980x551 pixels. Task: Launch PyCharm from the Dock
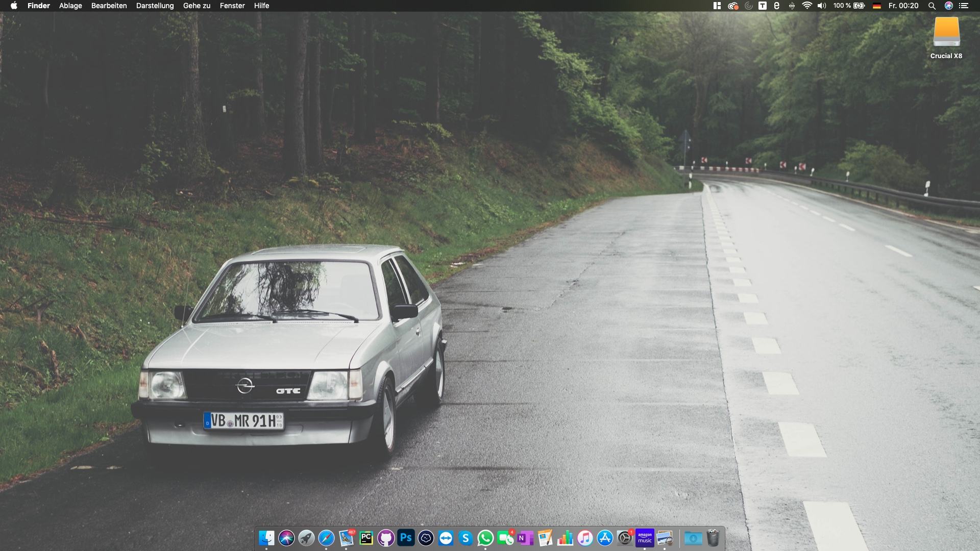pyautogui.click(x=366, y=538)
